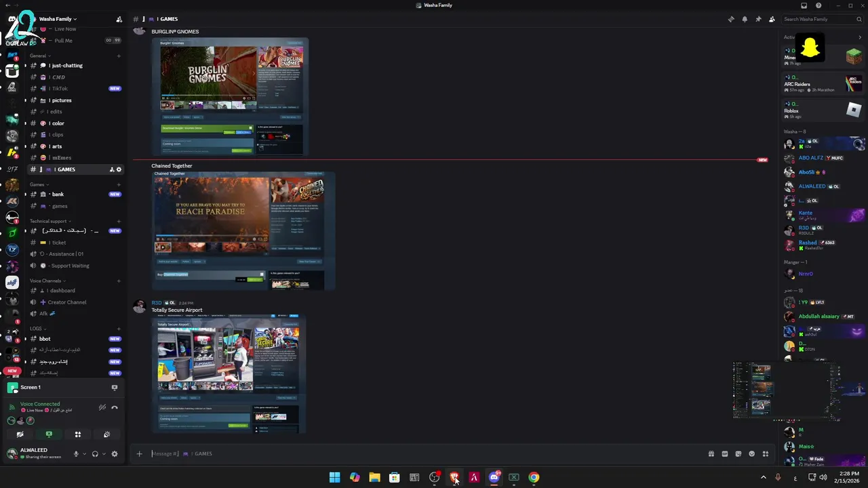Viewport: 868px width, 488px height.
Task: Click Voice Connected status text
Action: click(40, 404)
